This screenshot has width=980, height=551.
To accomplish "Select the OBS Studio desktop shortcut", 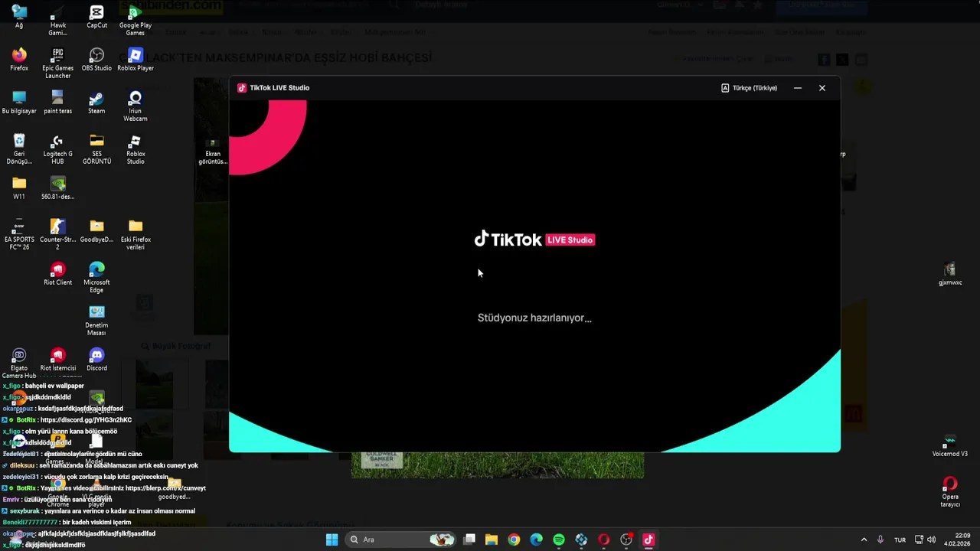I will pyautogui.click(x=96, y=60).
